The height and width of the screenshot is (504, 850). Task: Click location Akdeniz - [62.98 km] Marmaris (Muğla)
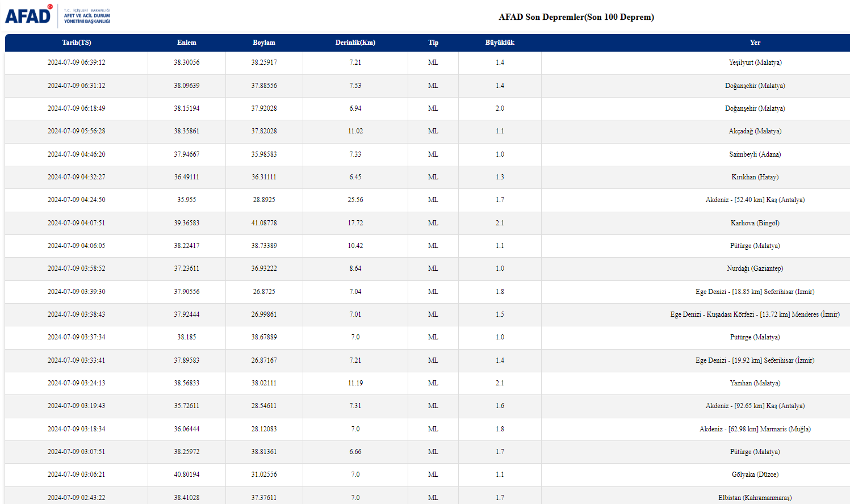(755, 429)
